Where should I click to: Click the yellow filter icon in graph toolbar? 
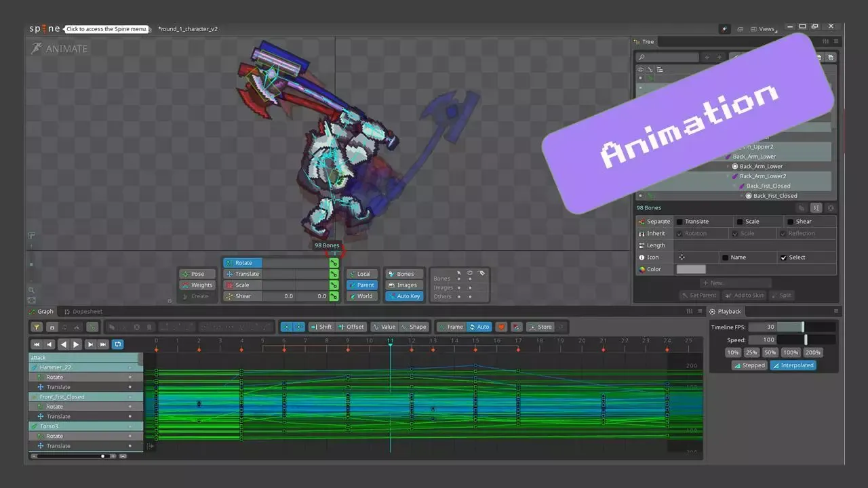[38, 327]
